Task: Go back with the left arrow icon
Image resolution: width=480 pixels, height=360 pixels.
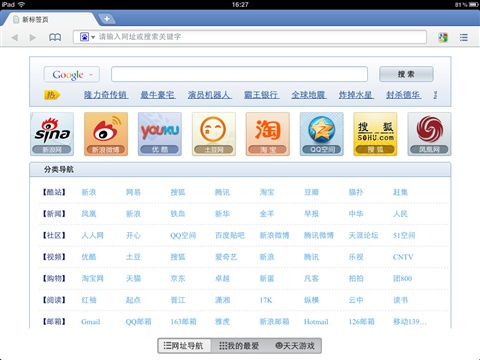Action: 15,37
